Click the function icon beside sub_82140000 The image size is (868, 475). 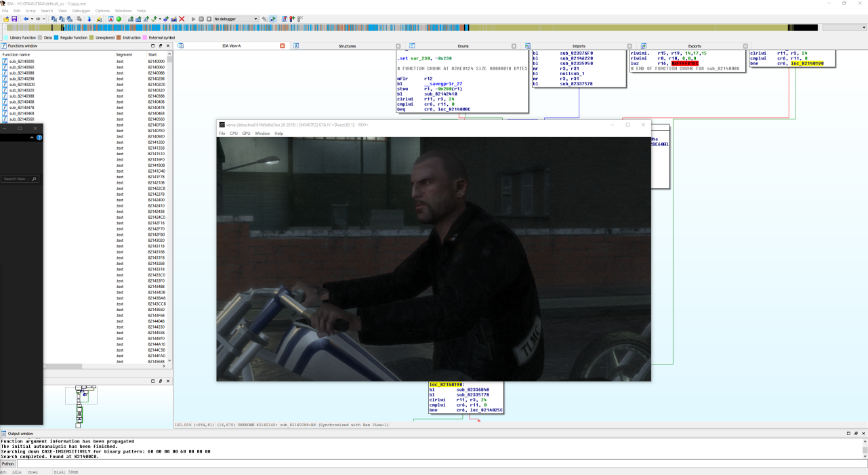pos(5,62)
